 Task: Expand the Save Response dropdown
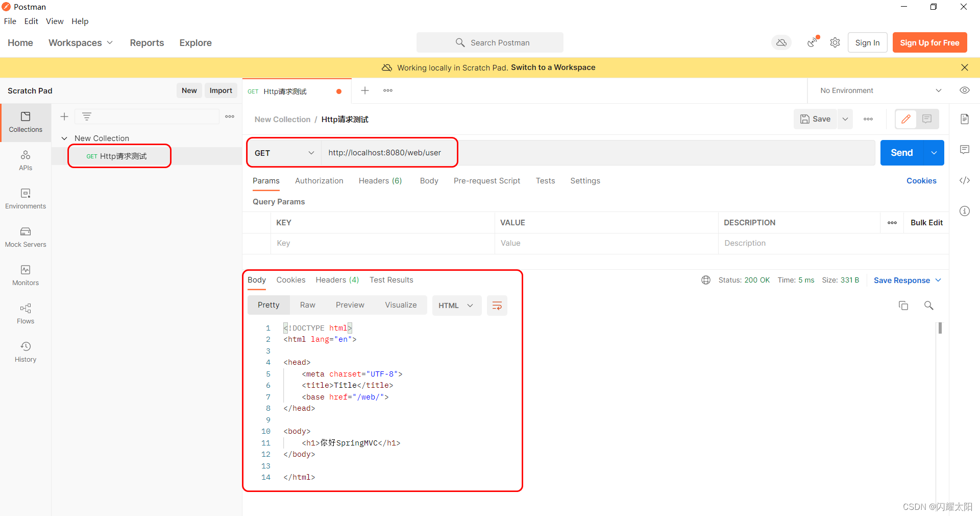click(x=908, y=280)
